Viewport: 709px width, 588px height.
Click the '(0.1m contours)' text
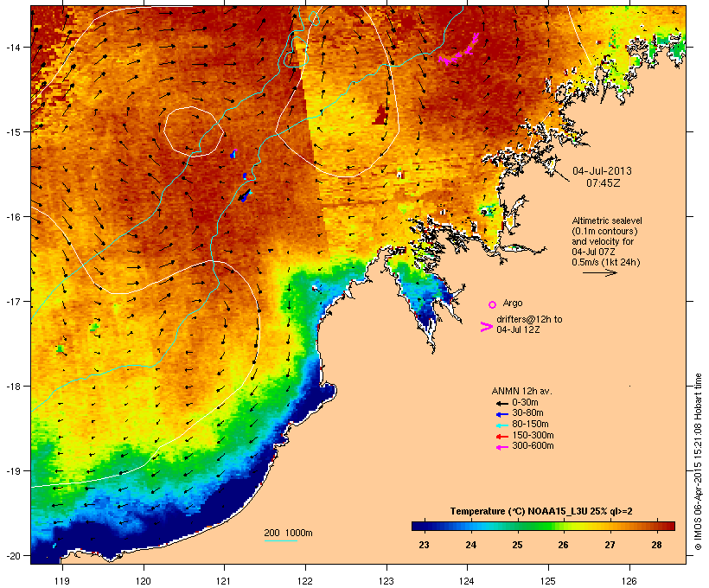click(x=604, y=231)
